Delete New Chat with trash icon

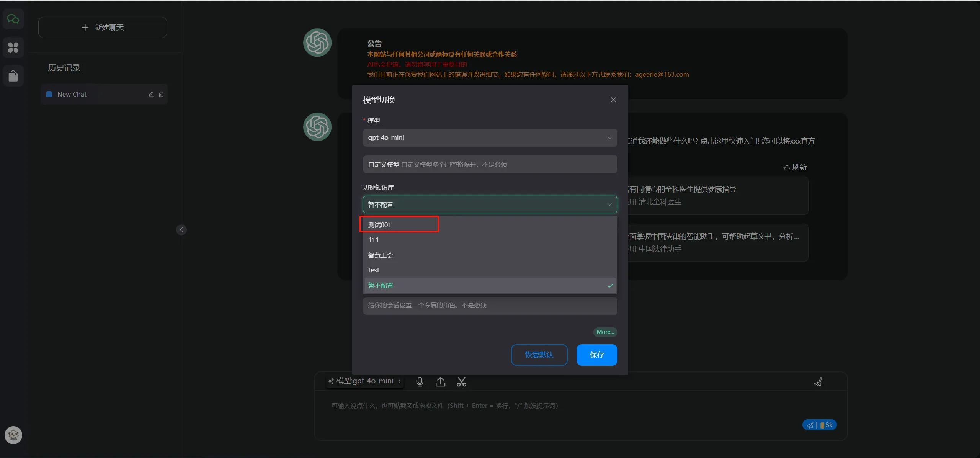(161, 94)
